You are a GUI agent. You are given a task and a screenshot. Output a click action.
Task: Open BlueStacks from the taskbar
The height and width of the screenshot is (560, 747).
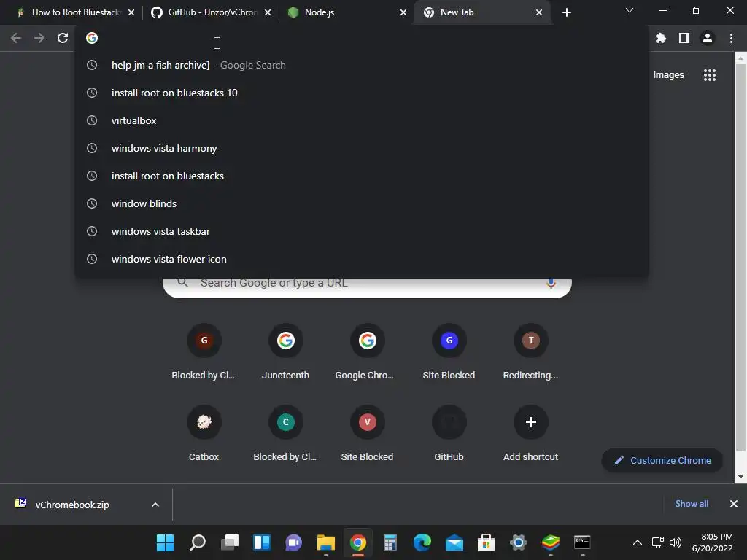tap(550, 542)
